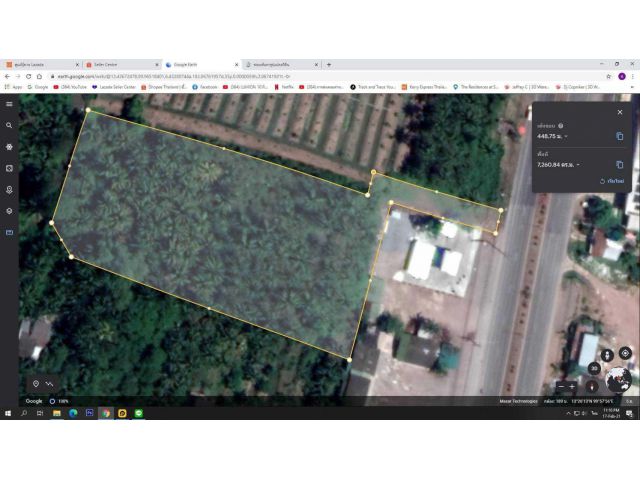Open LINE app from the taskbar
Image resolution: width=640 pixels, height=480 pixels.
pos(139,413)
